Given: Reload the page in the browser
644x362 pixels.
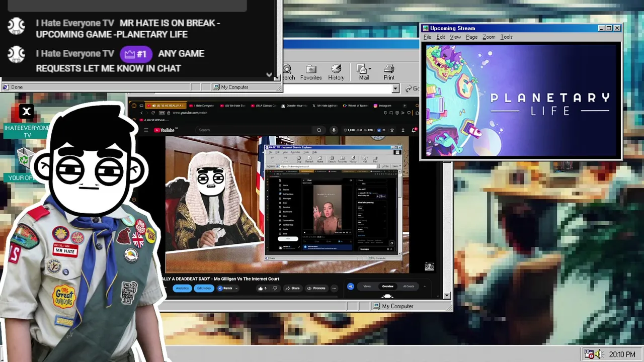Looking at the screenshot, I should 153,113.
